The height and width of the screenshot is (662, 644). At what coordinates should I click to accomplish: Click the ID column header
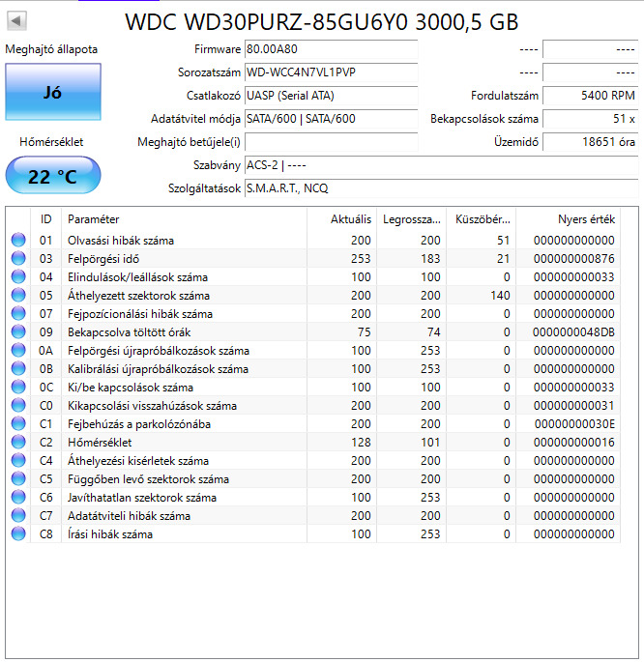46,219
